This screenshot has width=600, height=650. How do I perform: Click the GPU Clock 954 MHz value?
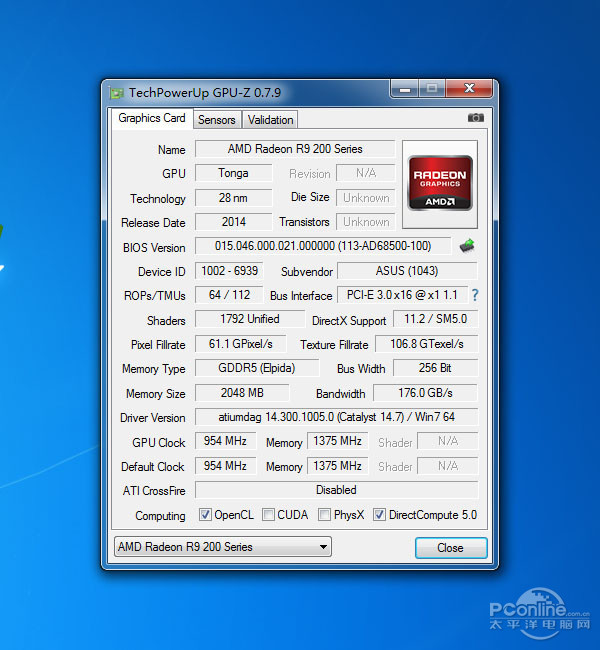pyautogui.click(x=225, y=441)
